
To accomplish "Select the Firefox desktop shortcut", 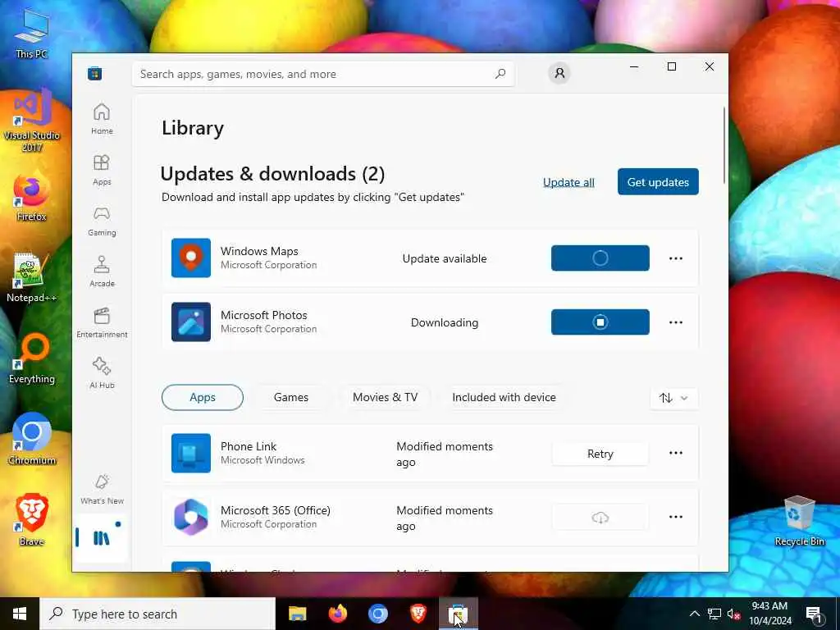I will pos(32,197).
